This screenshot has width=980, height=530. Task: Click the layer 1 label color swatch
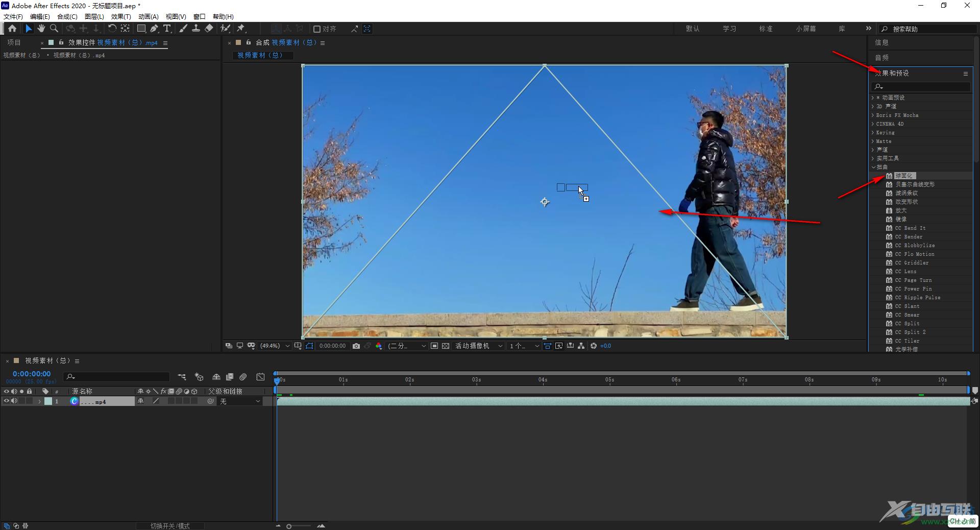click(48, 401)
